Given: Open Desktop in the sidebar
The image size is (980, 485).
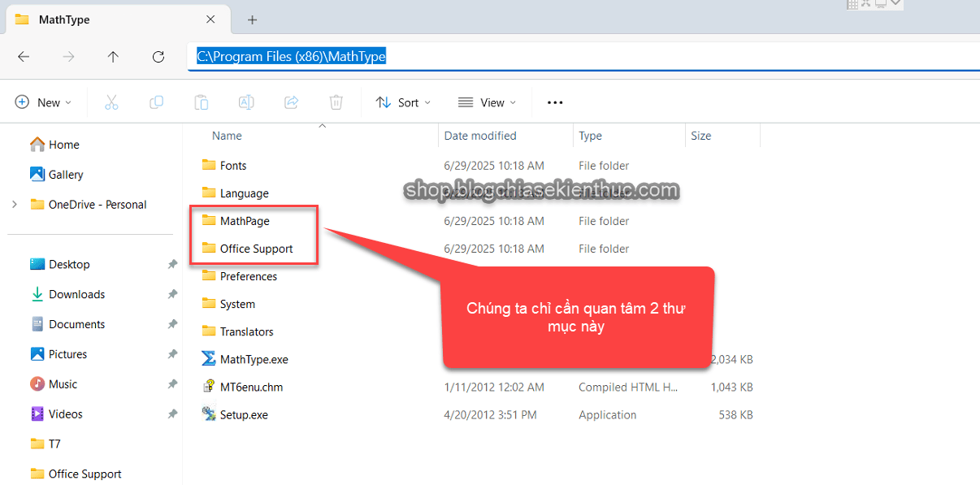Looking at the screenshot, I should (60, 264).
